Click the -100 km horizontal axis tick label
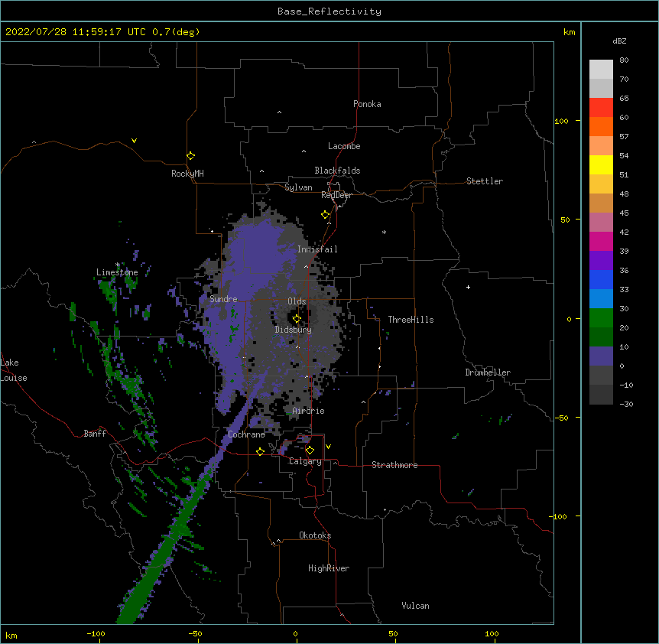 click(96, 633)
